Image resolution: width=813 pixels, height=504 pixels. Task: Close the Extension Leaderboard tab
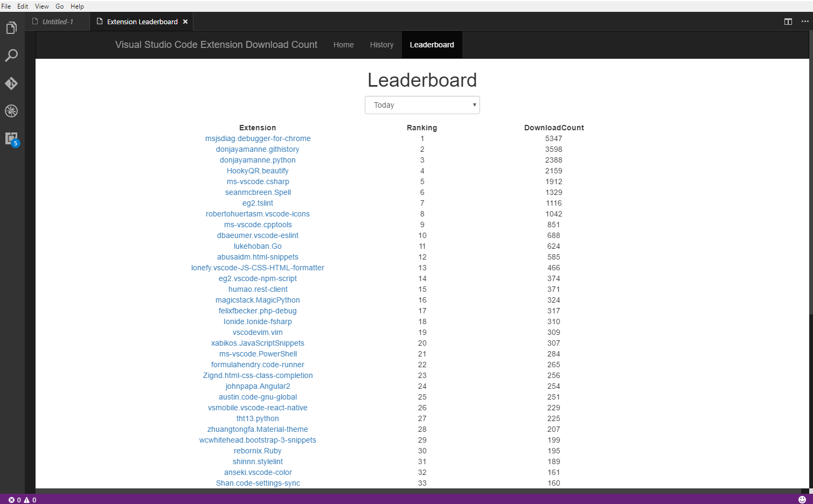pyautogui.click(x=185, y=22)
